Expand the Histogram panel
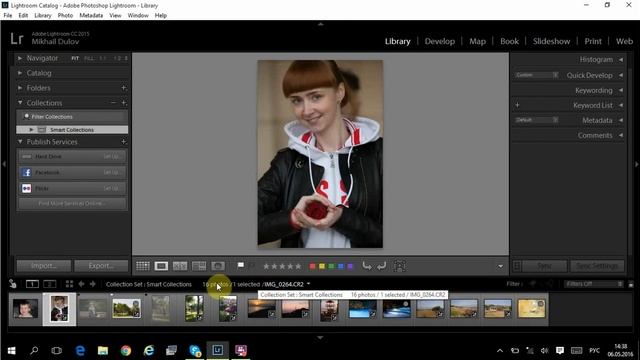This screenshot has height=360, width=640. 620,60
